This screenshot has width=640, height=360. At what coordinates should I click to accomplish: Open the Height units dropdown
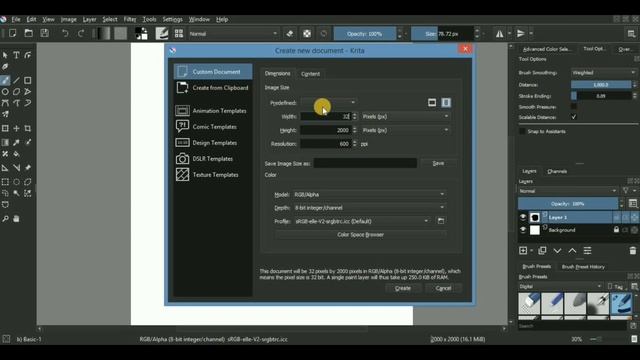[405, 130]
